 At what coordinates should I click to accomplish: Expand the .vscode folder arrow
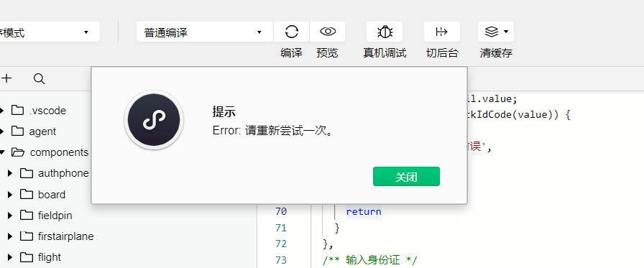coord(2,111)
